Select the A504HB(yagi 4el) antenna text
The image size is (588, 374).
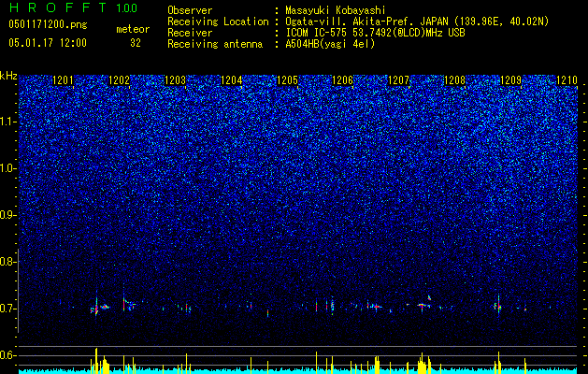pos(330,44)
